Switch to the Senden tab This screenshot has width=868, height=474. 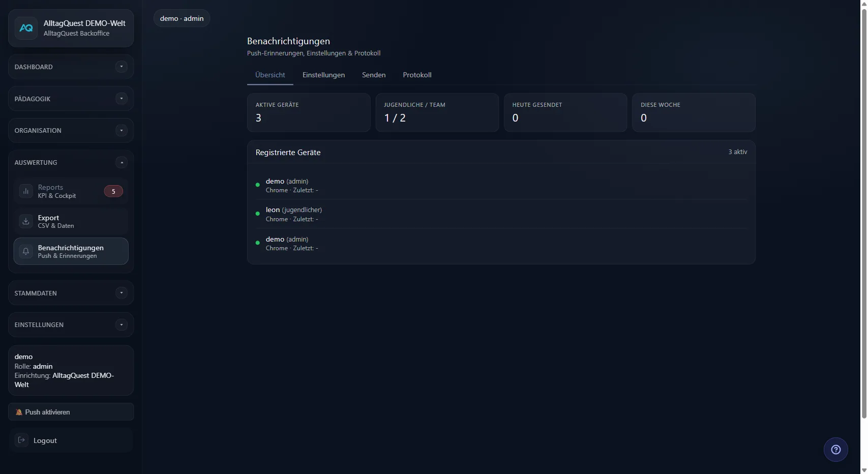pyautogui.click(x=374, y=75)
